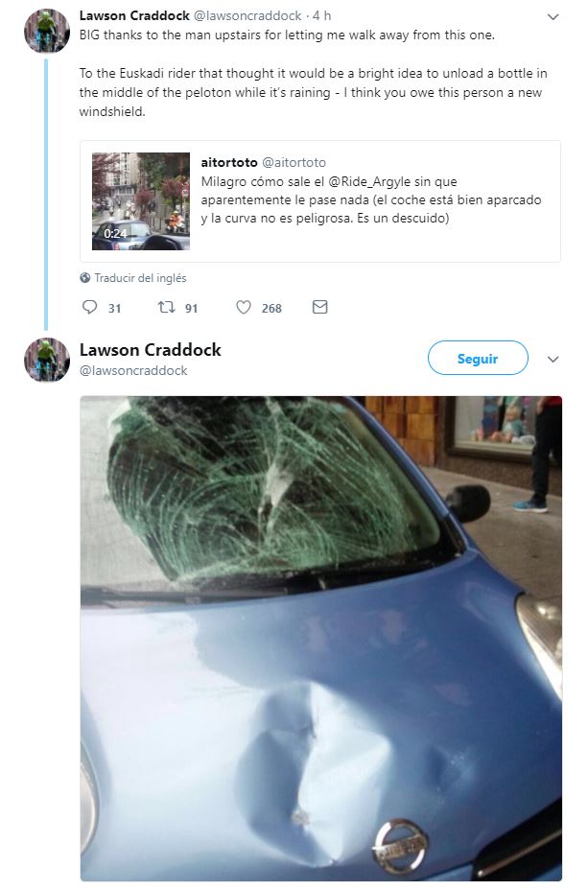Open the second Lawson Craddock avatar
588x889 pixels.
point(46,360)
